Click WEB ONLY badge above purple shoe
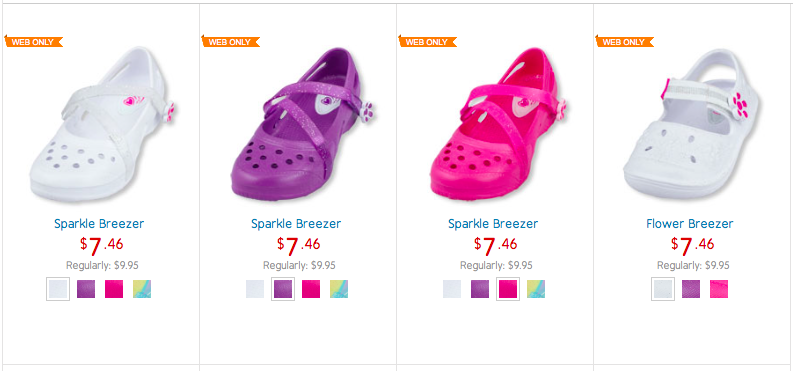 (x=230, y=42)
